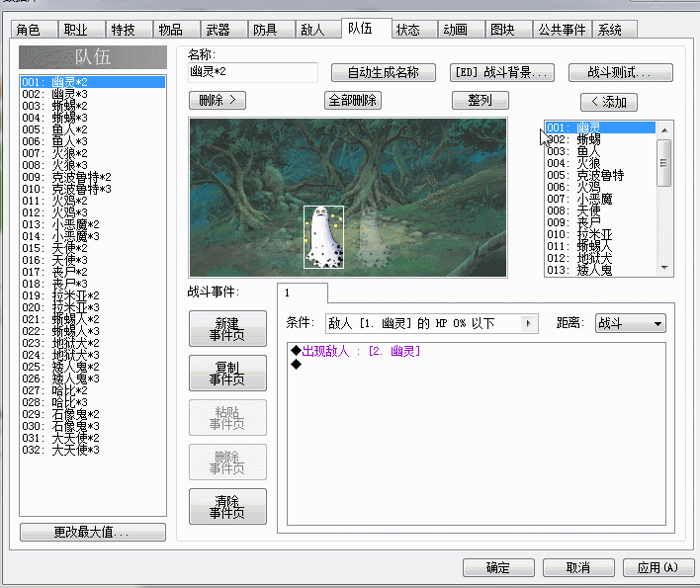Click the 复制事件页 button

[x=227, y=373]
